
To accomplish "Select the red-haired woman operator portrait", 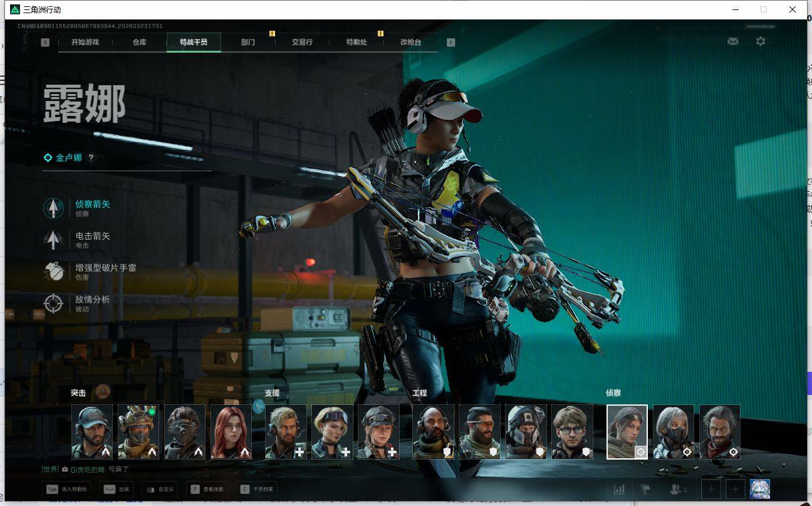I will pos(231,432).
